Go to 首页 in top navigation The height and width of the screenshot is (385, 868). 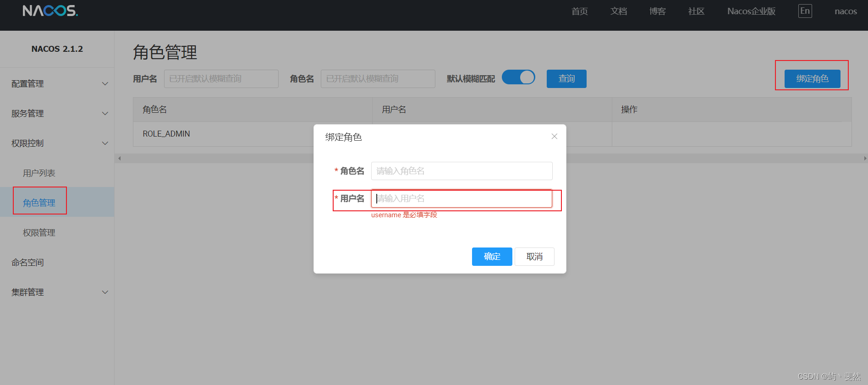[x=580, y=11]
